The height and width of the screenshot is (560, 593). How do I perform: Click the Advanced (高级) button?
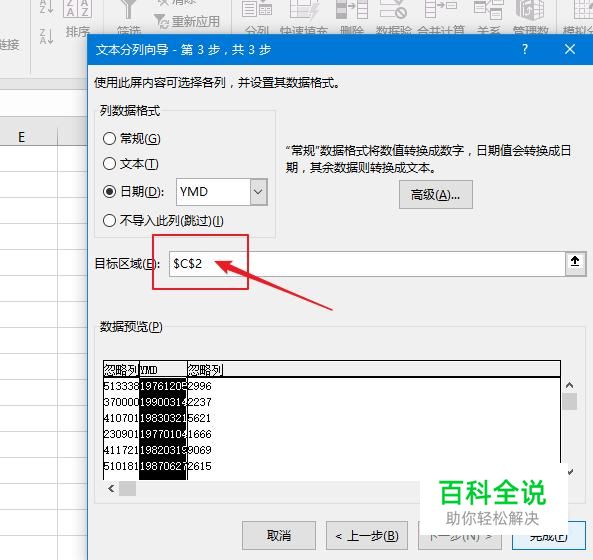point(436,194)
